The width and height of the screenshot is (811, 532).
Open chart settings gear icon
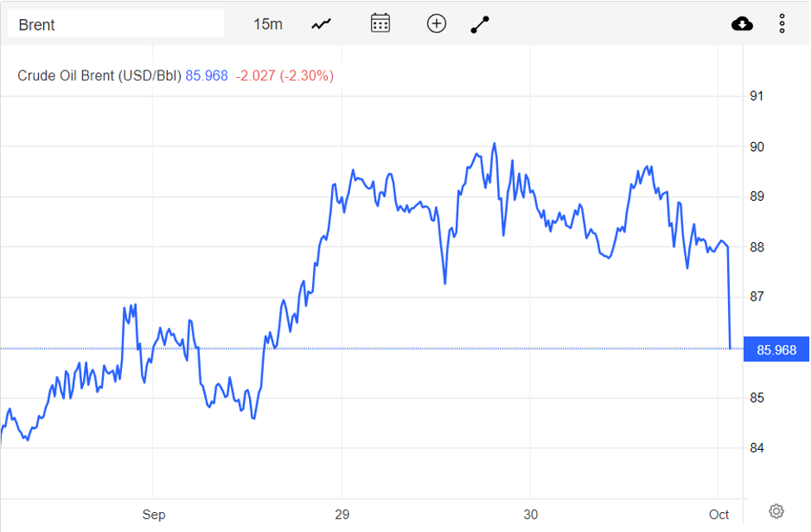[x=776, y=510]
